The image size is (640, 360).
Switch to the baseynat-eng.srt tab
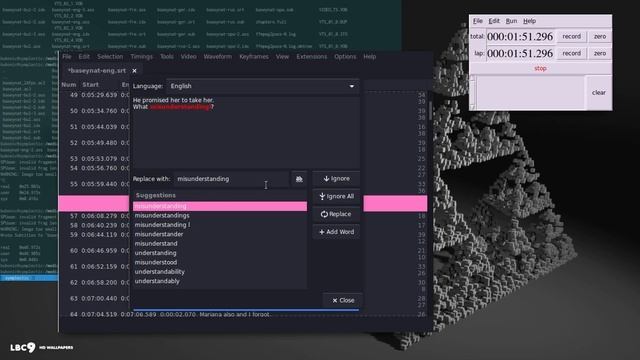(x=97, y=71)
